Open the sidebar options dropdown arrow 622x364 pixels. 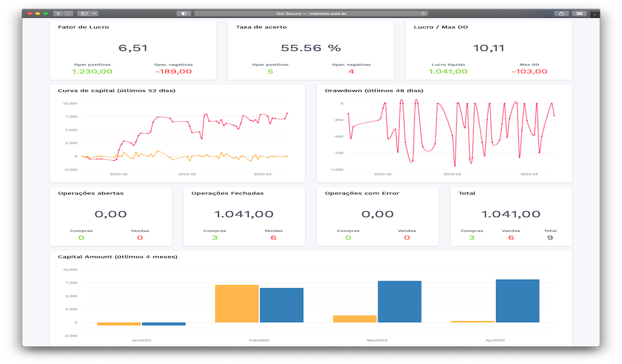click(94, 13)
